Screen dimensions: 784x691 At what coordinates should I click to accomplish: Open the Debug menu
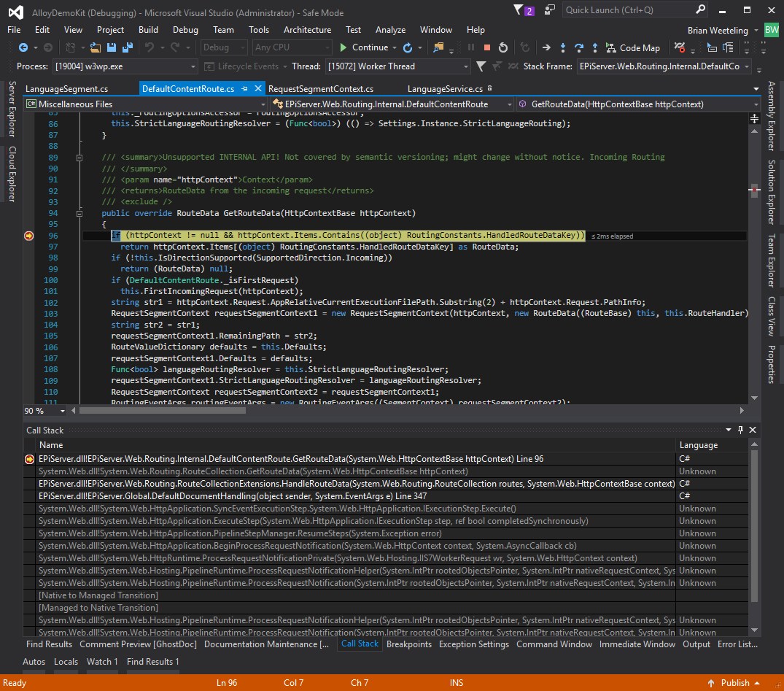tap(185, 30)
